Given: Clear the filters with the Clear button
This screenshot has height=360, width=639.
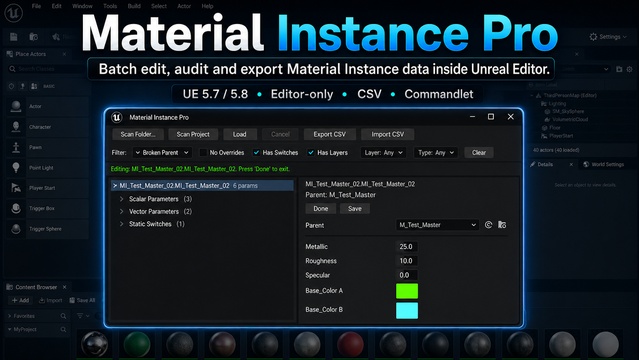Looking at the screenshot, I should coord(479,152).
